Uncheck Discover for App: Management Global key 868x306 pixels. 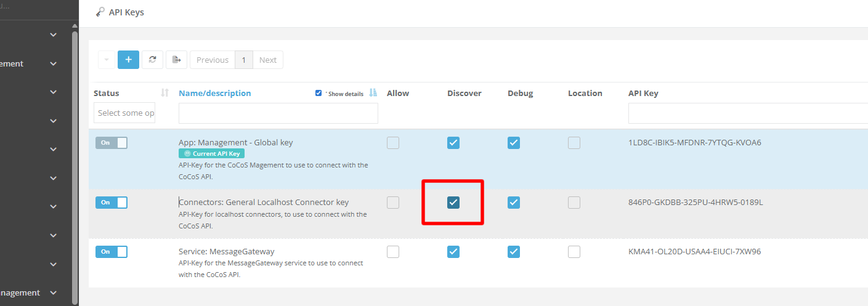click(453, 143)
